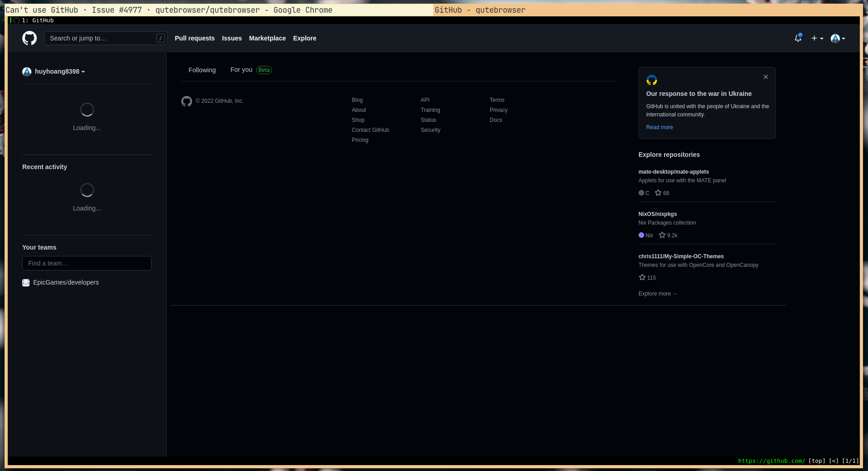Click the footer GitHub logo icon

187,101
